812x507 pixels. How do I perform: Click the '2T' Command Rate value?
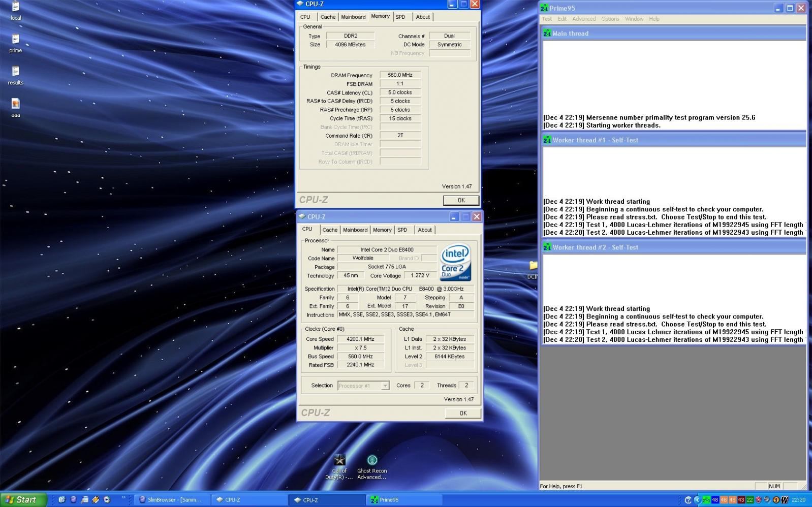coord(400,136)
